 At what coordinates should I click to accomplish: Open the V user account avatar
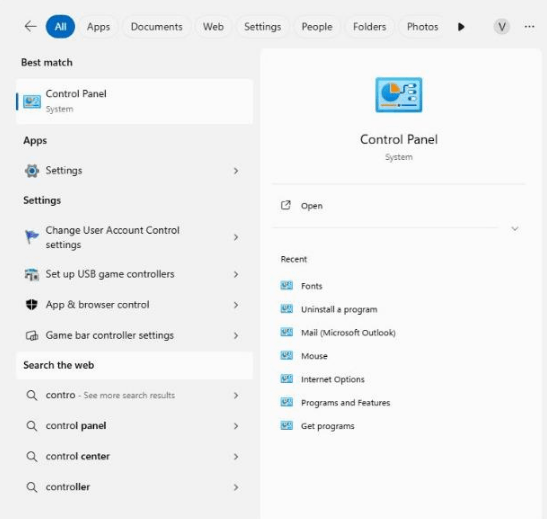coord(502,27)
